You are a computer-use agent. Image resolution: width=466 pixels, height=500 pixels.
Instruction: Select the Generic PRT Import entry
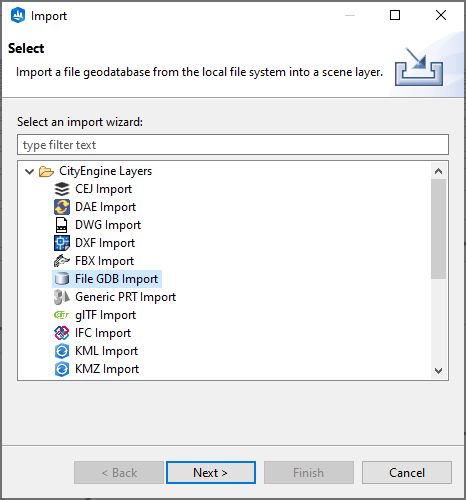pyautogui.click(x=125, y=297)
